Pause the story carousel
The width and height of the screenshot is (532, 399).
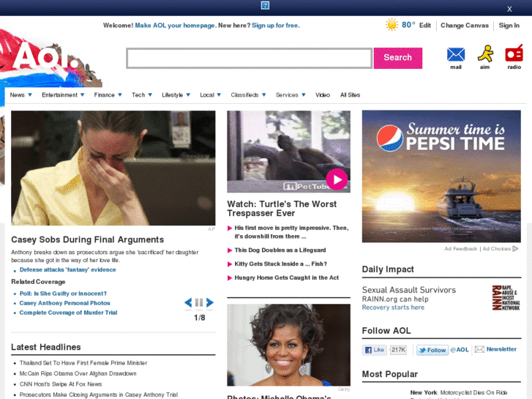coord(199,302)
